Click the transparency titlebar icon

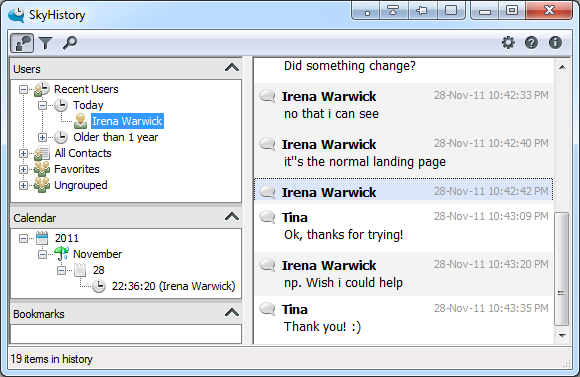click(451, 10)
